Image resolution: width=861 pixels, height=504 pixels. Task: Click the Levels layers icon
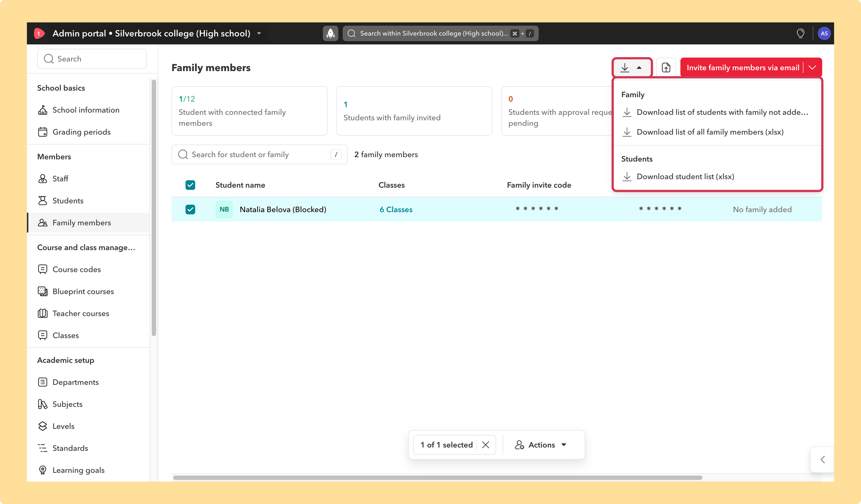(43, 426)
